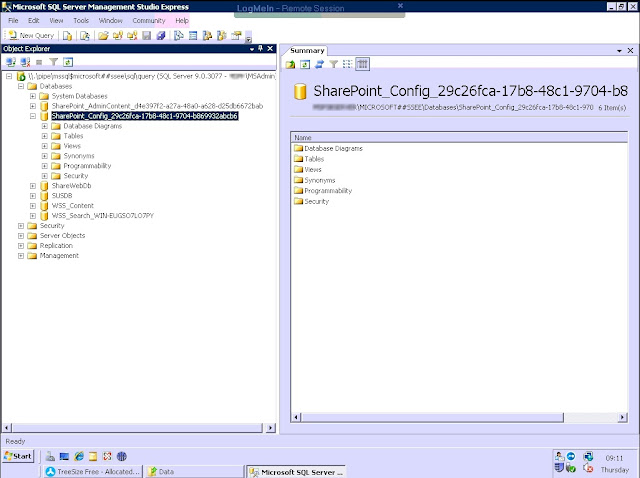Screen dimensions: 640x478
Task: Click the Database Engine Query icon
Action: pos(67,36)
